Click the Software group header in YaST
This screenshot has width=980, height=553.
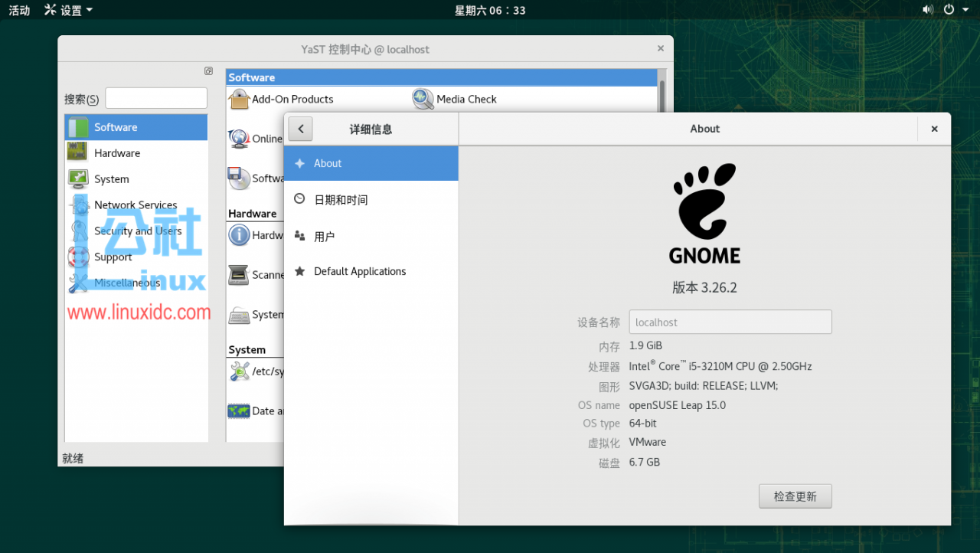tap(442, 77)
